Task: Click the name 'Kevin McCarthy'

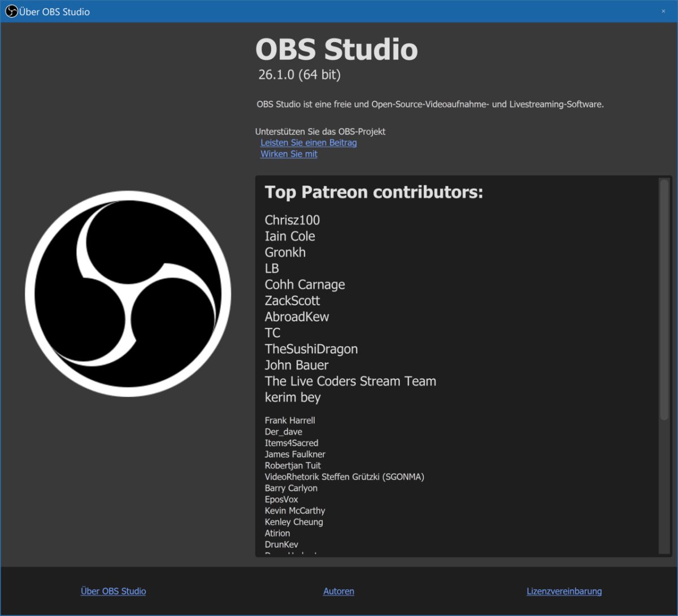Action: pos(295,511)
